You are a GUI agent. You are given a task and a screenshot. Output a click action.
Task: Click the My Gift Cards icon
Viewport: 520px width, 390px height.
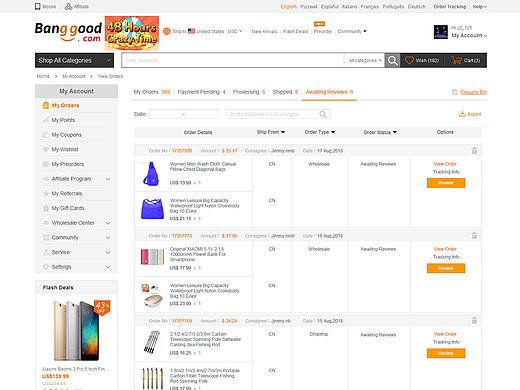tap(46, 208)
